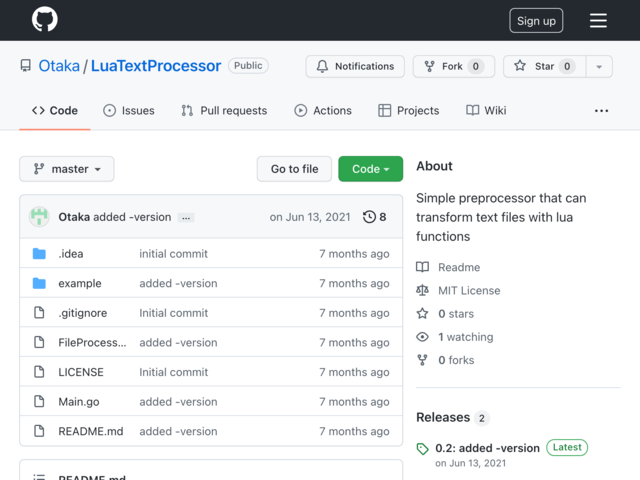Open the Actions tab
This screenshot has width=640, height=480.
(323, 111)
